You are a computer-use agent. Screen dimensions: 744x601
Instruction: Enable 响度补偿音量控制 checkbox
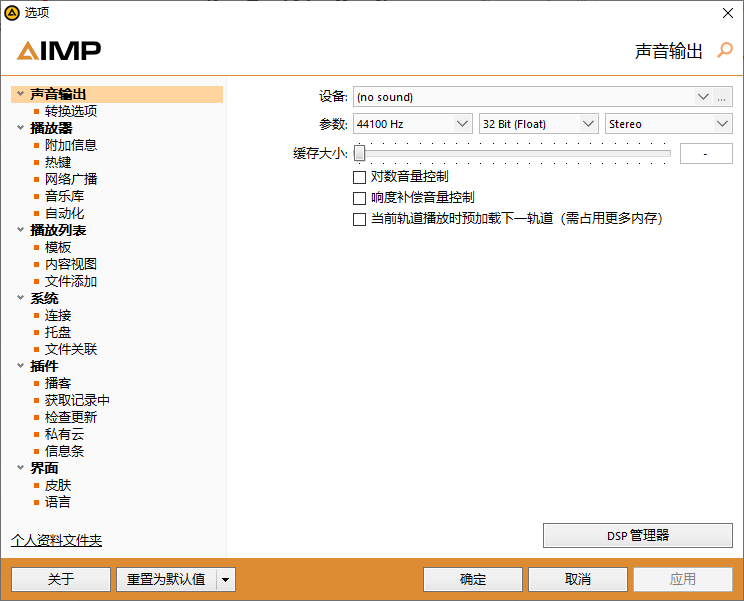coord(359,198)
